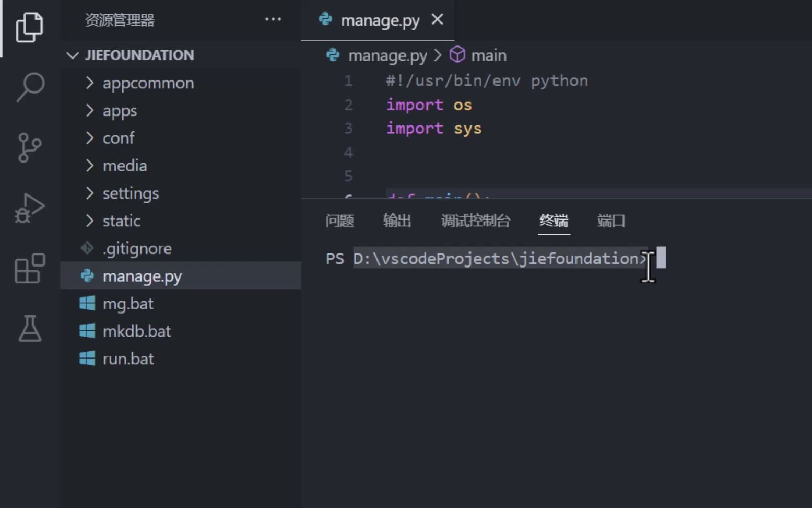Open the Search icon in activity bar
The image size is (812, 508).
click(30, 87)
